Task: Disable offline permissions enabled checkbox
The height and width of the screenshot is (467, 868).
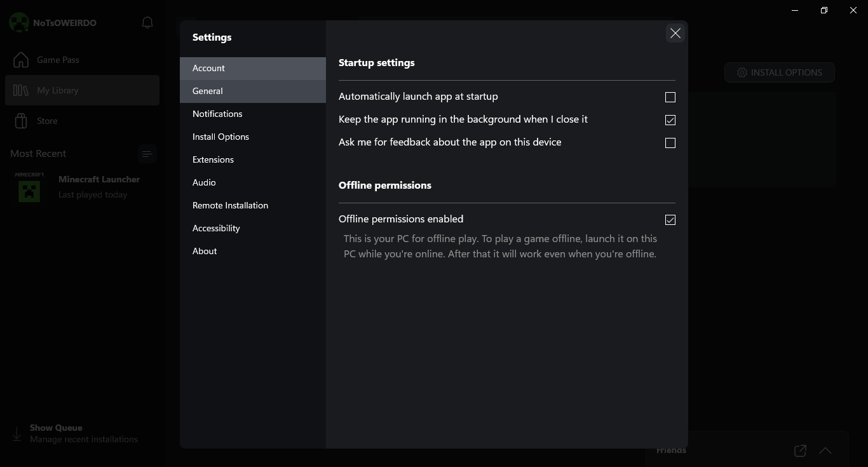Action: (x=670, y=220)
